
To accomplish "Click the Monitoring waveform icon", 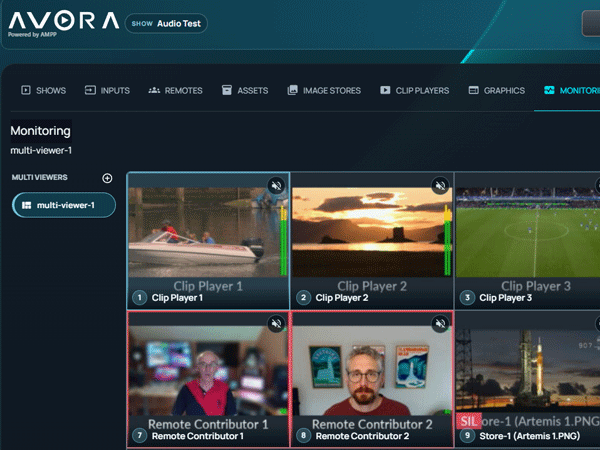I will pyautogui.click(x=549, y=90).
